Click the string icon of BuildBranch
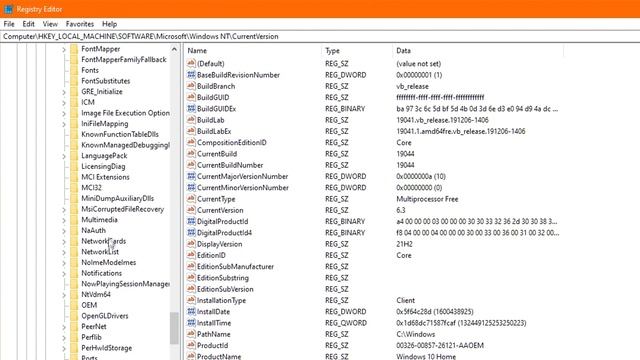Image resolution: width=640 pixels, height=360 pixels. [191, 86]
